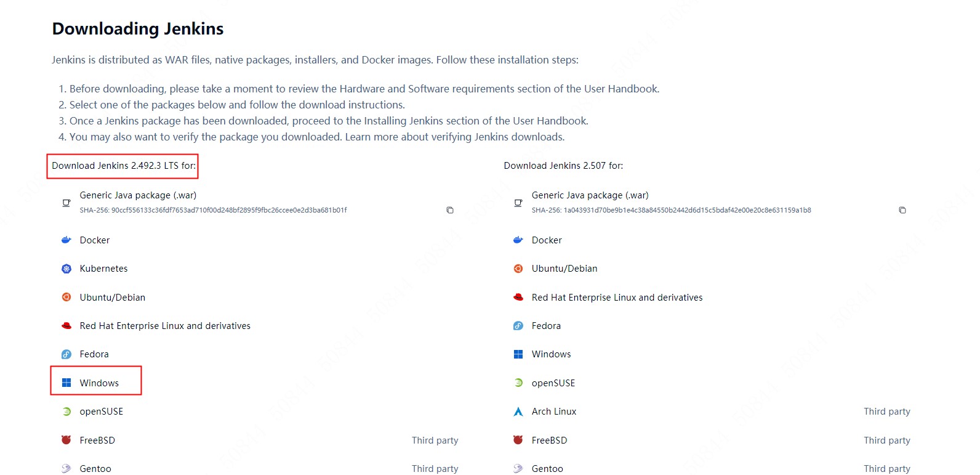Click the 2.507 SHA-256 hash text
The image size is (980, 475).
click(672, 210)
